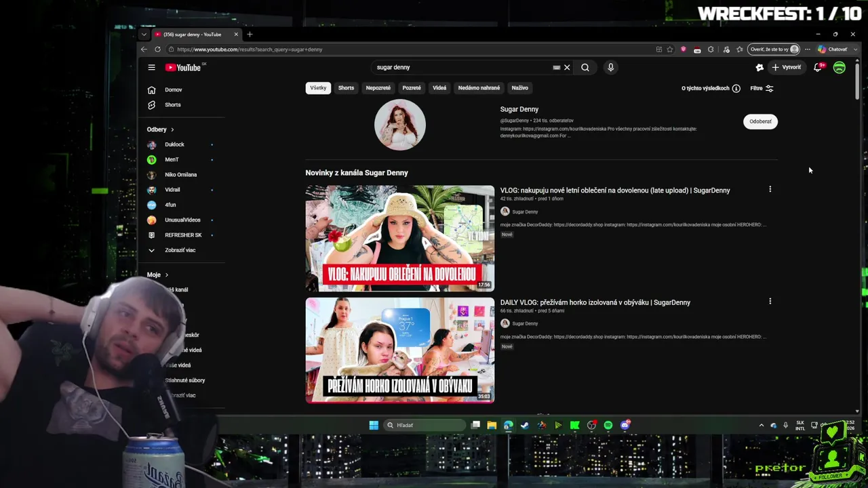Bookmark this page with the star icon
This screenshot has height=488, width=868.
pyautogui.click(x=670, y=49)
